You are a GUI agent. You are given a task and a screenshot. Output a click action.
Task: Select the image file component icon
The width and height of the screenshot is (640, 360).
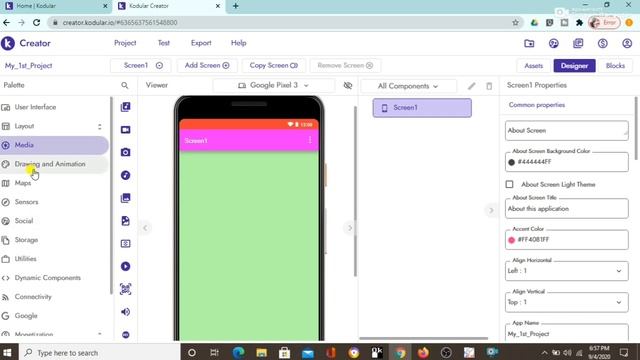tap(126, 221)
